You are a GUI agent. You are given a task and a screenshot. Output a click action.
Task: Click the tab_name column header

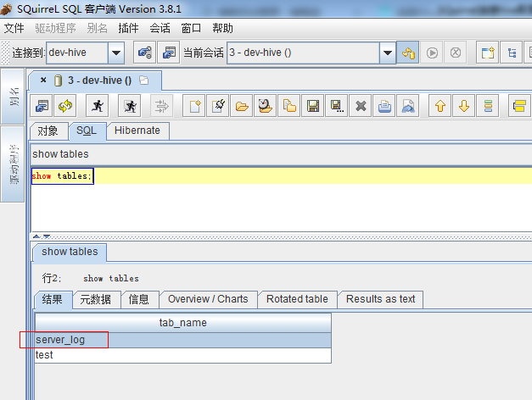[x=183, y=323]
